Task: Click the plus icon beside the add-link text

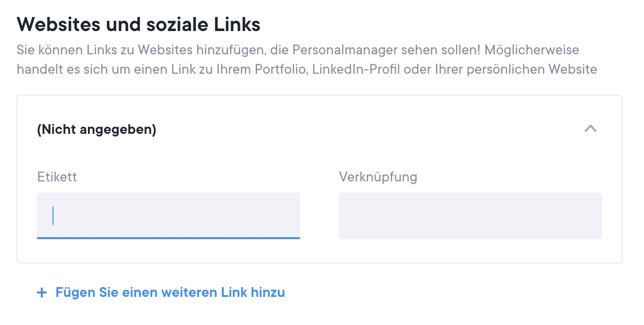Action: 42,293
